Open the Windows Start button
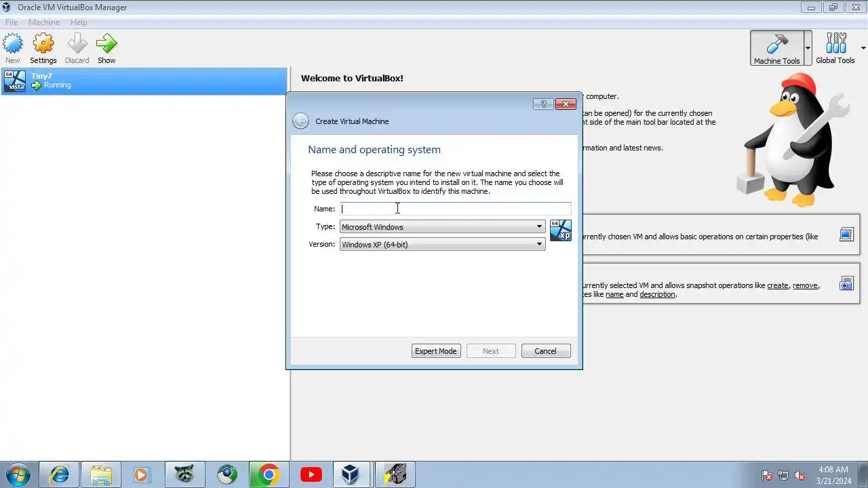 pyautogui.click(x=18, y=474)
